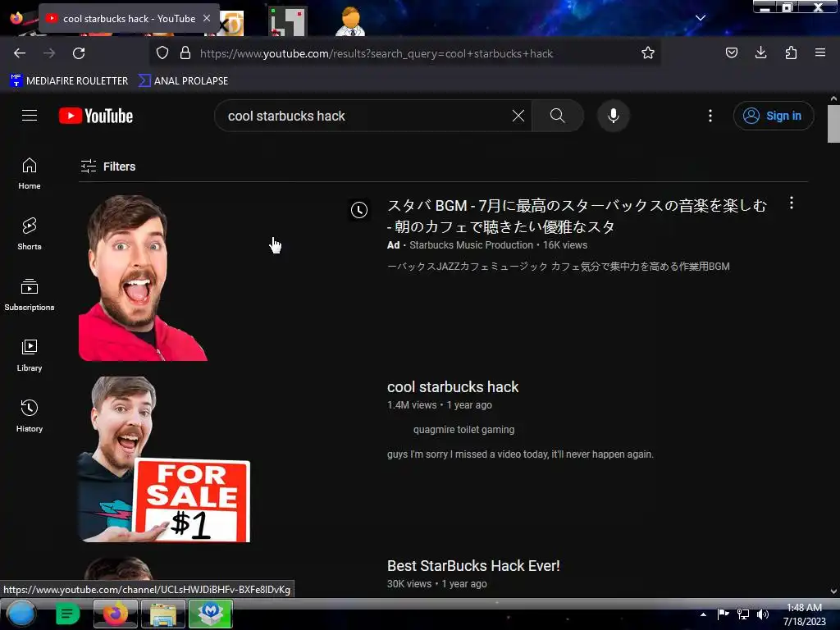Viewport: 840px width, 630px height.
Task: Open the cool starbucks hack video title
Action: click(x=453, y=387)
